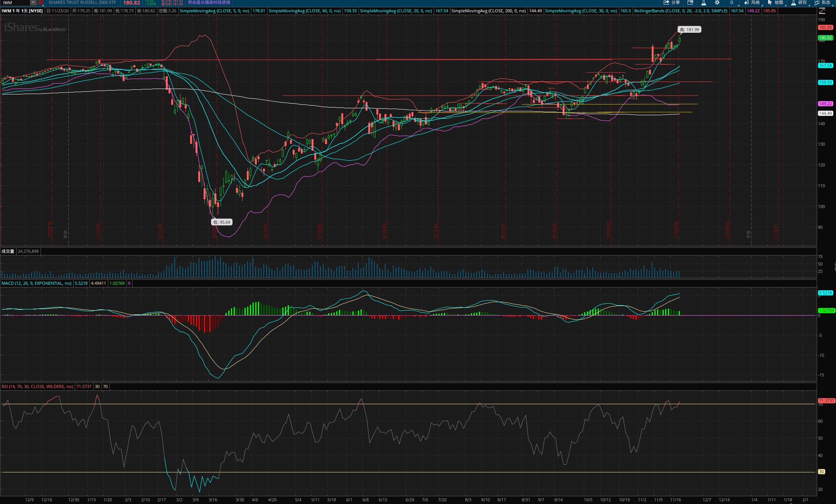The height and width of the screenshot is (504, 836).
Task: Click the 成交量 volume panel label
Action: [8, 251]
